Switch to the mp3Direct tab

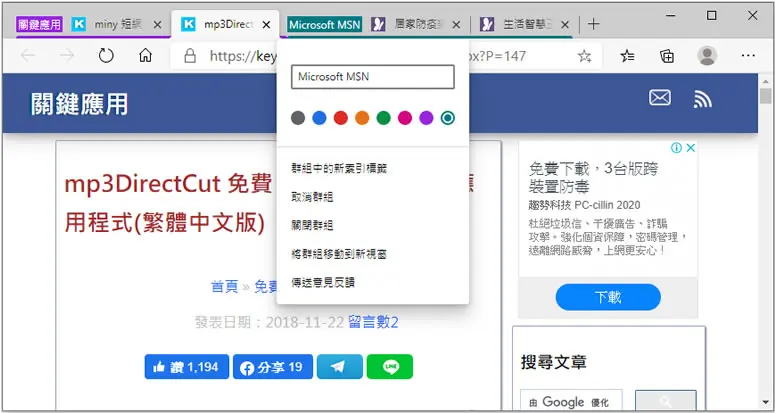tap(225, 24)
